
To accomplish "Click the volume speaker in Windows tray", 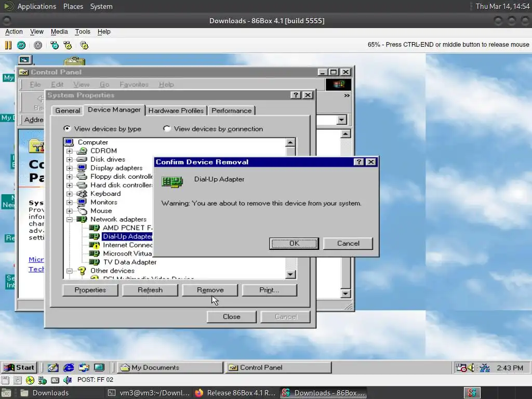I will (471, 368).
